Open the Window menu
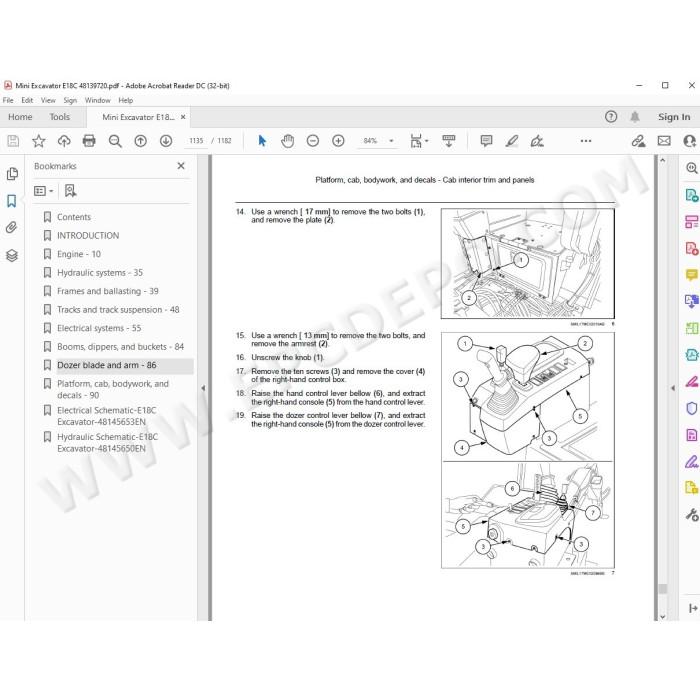700x700 pixels. (x=97, y=100)
